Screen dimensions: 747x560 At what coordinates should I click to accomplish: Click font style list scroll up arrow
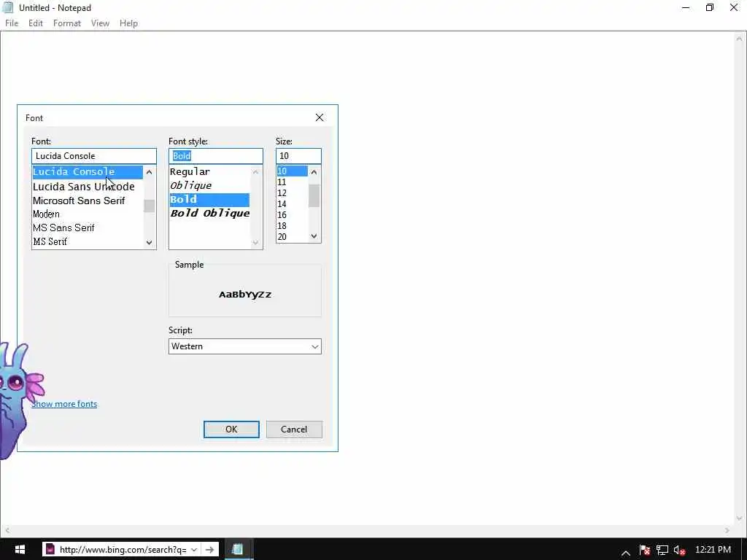point(256,172)
